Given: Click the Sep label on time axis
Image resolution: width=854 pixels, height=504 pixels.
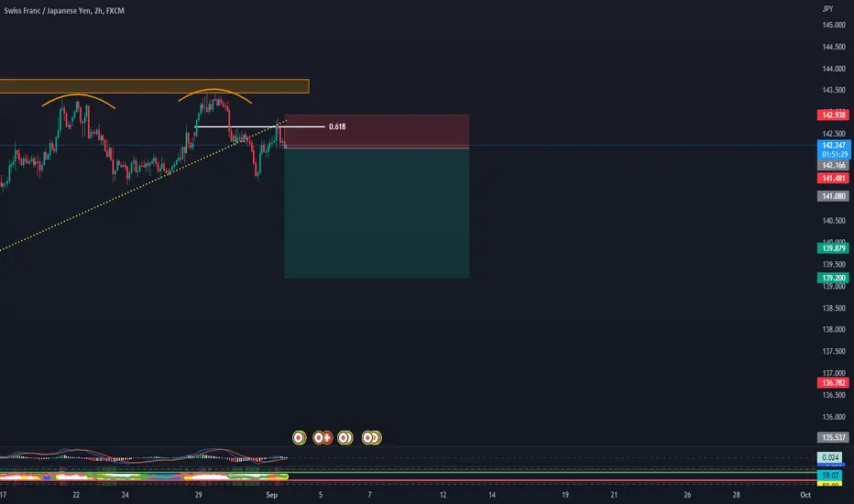Looking at the screenshot, I should click(x=271, y=495).
